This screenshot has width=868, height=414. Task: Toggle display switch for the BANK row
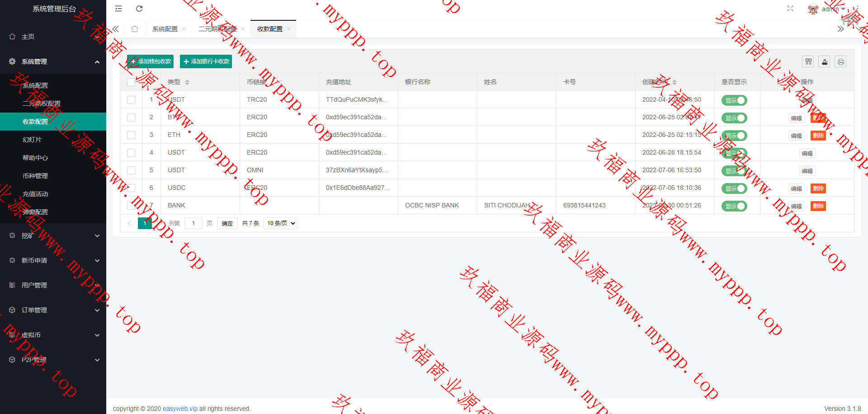point(734,206)
